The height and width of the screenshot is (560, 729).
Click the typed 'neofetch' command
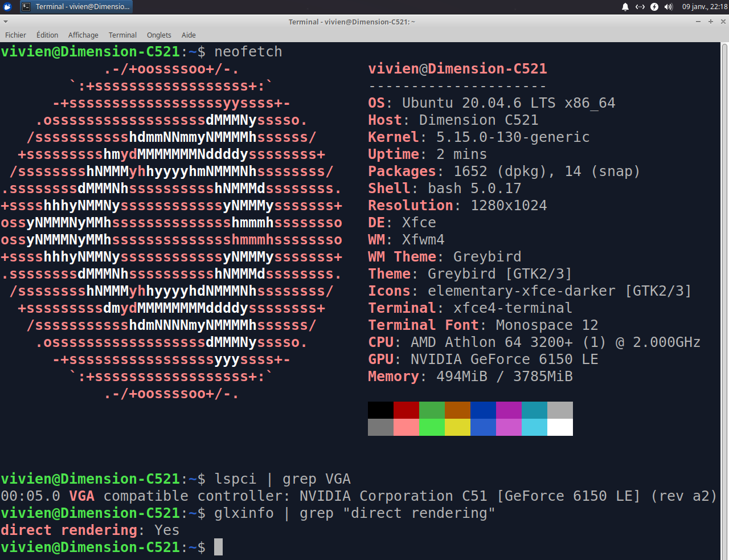click(248, 52)
